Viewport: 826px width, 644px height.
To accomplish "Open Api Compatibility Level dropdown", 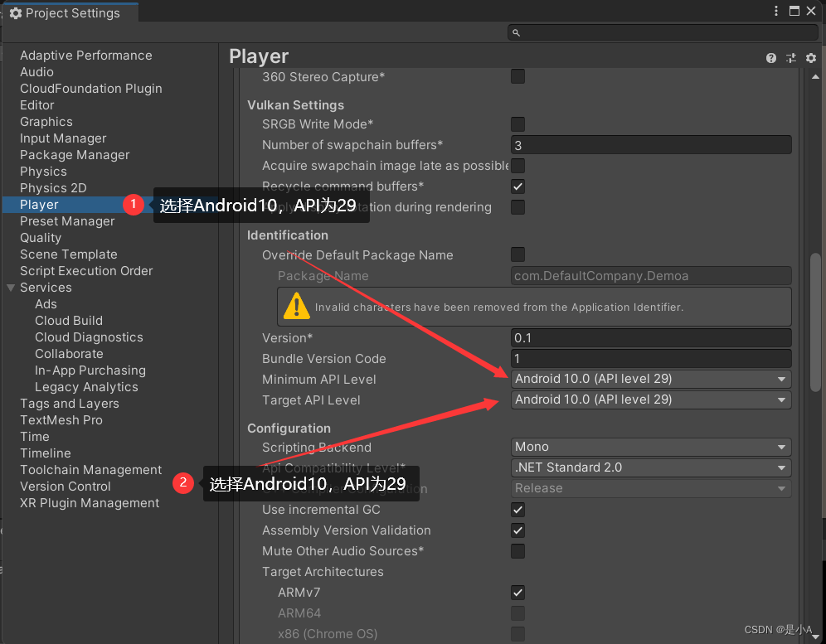I will point(650,467).
